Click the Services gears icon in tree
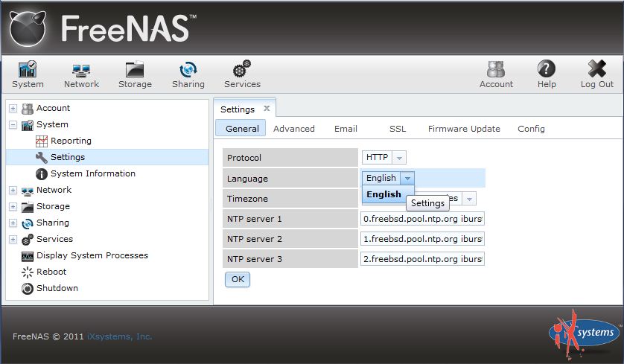 coord(28,240)
